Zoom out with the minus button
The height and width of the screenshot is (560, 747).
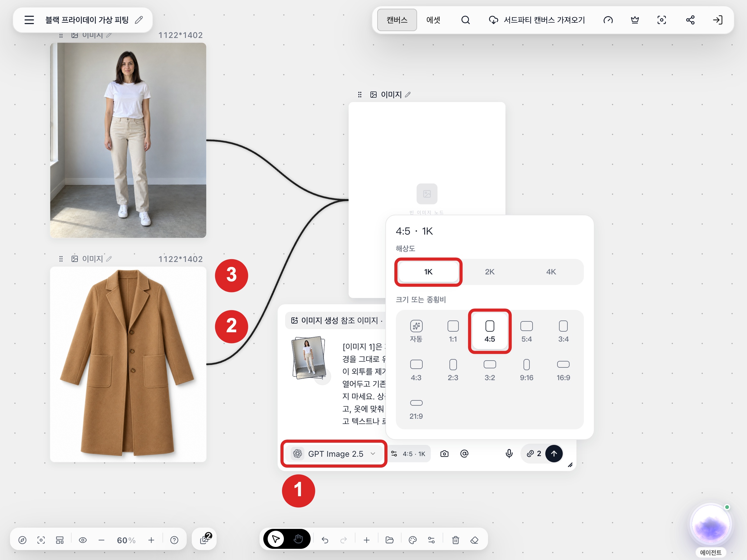pos(101,540)
